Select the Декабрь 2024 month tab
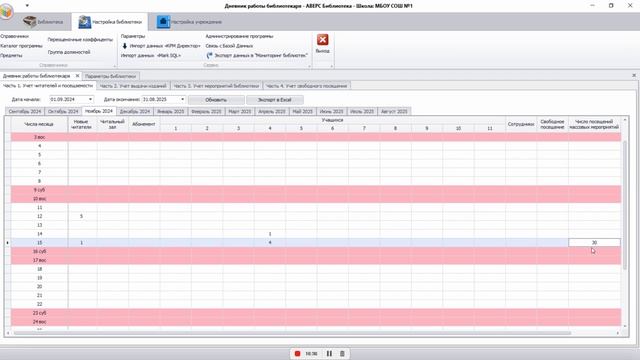 [x=135, y=111]
